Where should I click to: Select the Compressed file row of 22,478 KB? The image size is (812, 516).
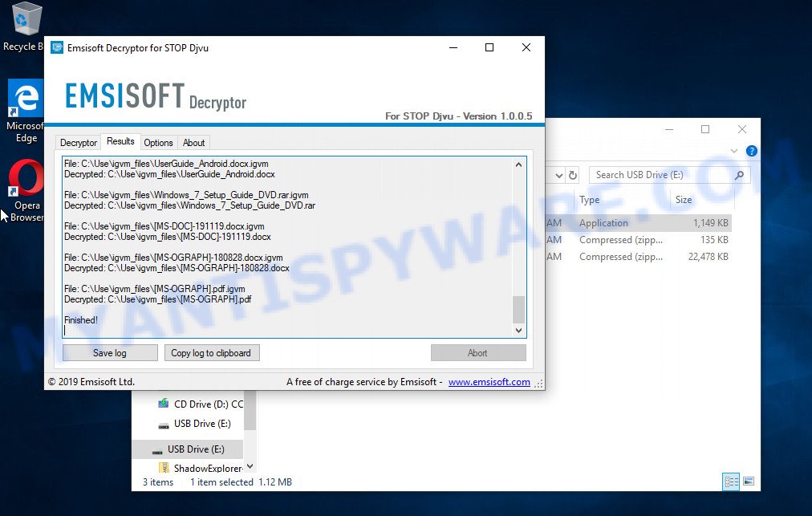(x=639, y=257)
